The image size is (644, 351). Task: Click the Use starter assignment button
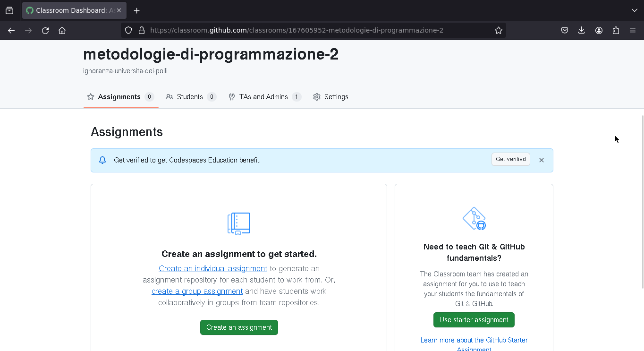tap(474, 320)
